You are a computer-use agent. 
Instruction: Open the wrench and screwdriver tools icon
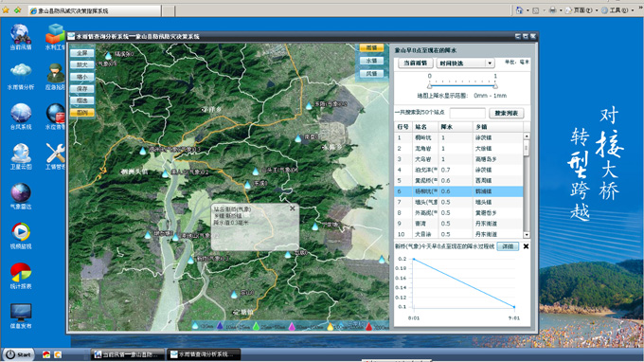(x=55, y=156)
